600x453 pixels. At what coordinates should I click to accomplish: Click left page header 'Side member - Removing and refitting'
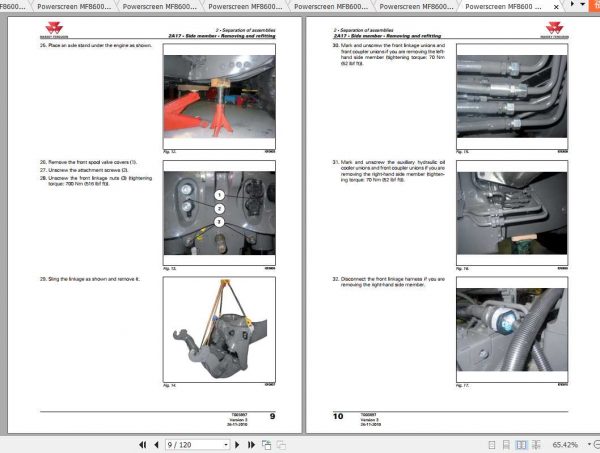222,36
